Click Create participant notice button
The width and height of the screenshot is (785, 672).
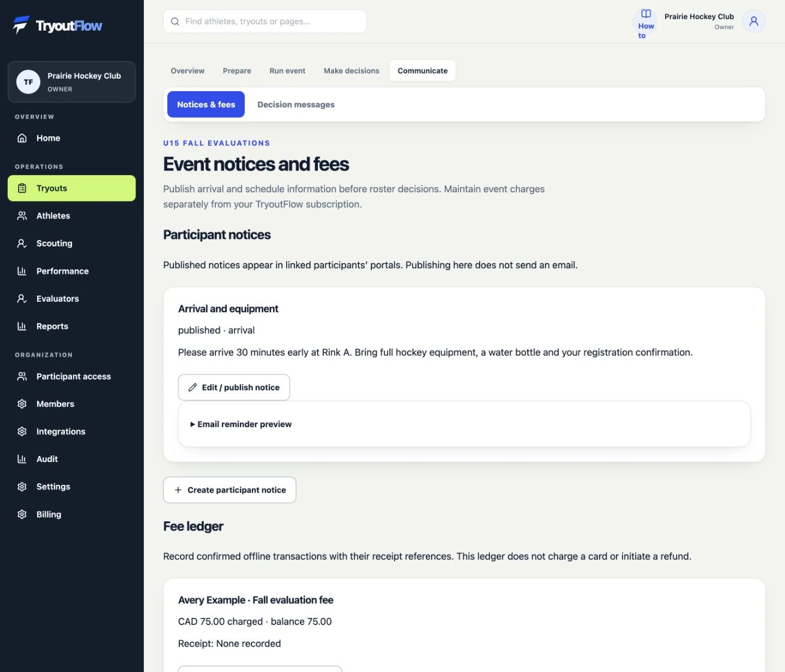click(x=230, y=490)
